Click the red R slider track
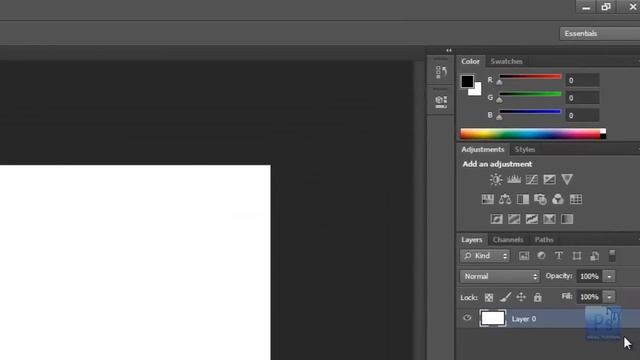Viewport: 640px width, 360px height. click(x=530, y=76)
